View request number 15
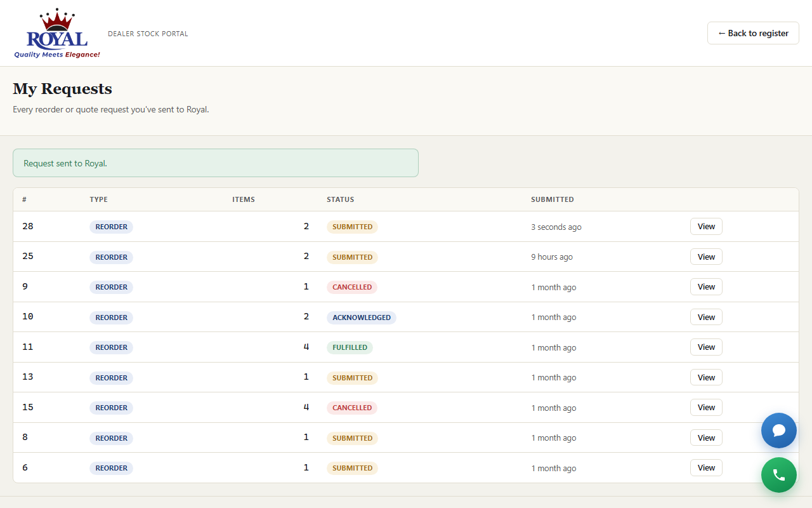The width and height of the screenshot is (812, 508). (706, 408)
